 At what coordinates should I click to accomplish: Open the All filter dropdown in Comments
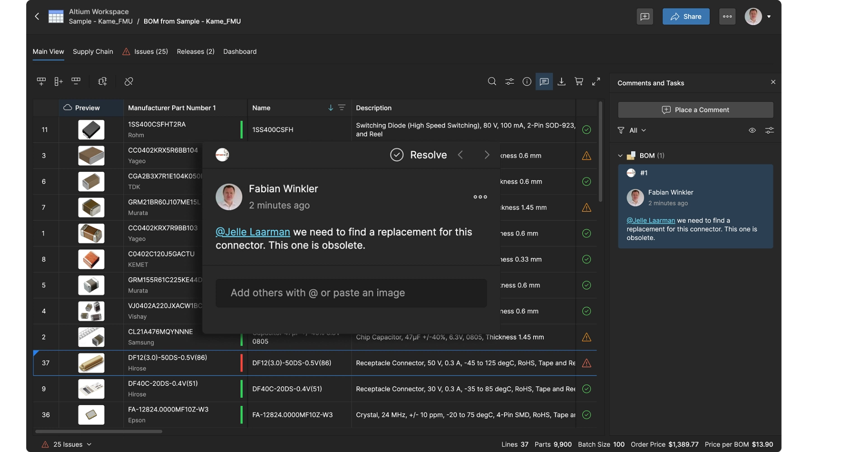tap(632, 130)
